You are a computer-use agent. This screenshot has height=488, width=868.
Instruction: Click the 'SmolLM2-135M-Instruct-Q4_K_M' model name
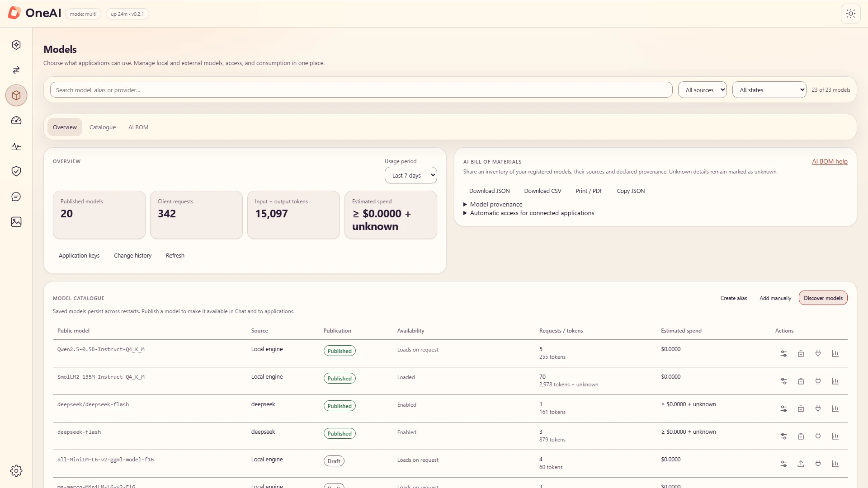click(x=101, y=377)
